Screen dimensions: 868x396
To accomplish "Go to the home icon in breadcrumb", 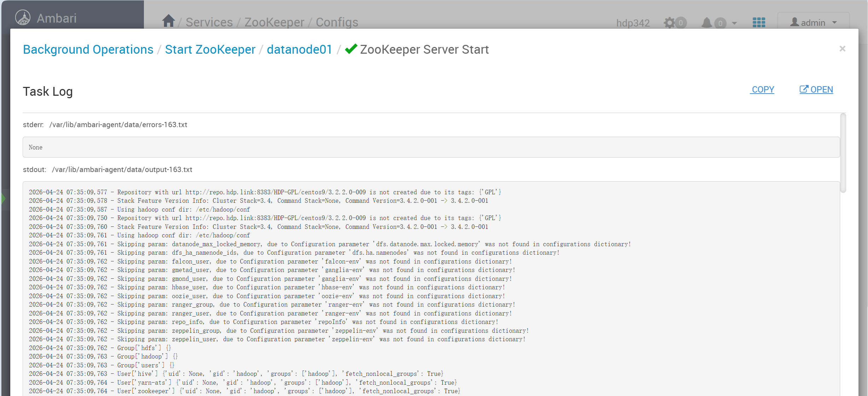I will (168, 21).
